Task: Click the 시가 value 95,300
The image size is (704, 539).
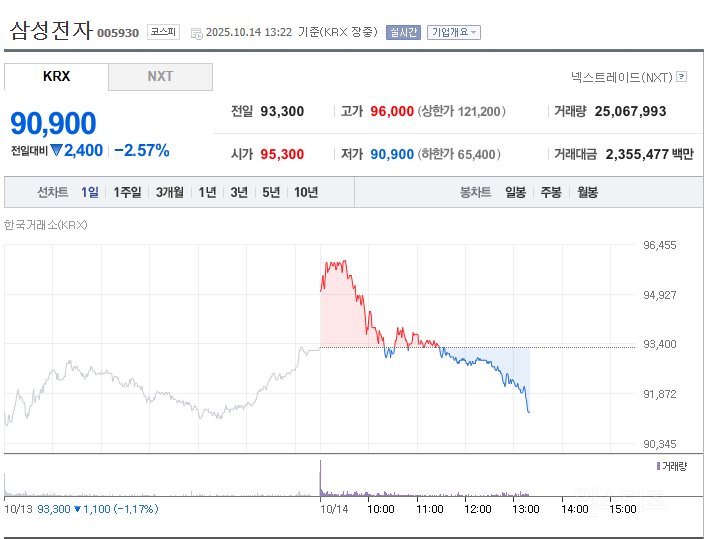Action: coord(282,154)
